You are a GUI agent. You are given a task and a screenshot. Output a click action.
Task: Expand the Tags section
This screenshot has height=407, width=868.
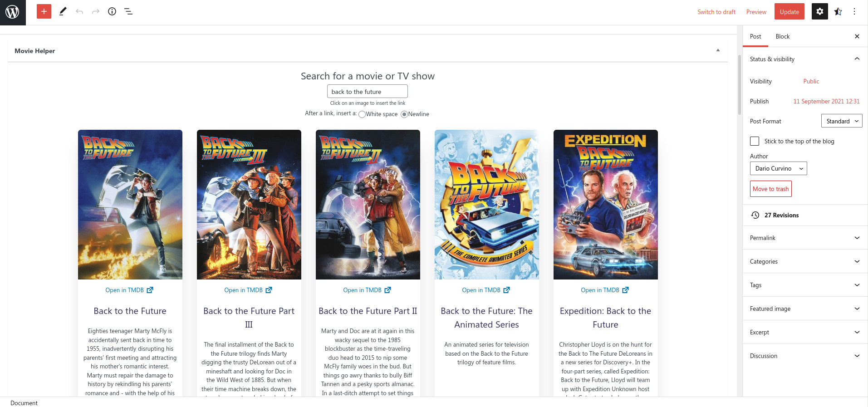[805, 285]
